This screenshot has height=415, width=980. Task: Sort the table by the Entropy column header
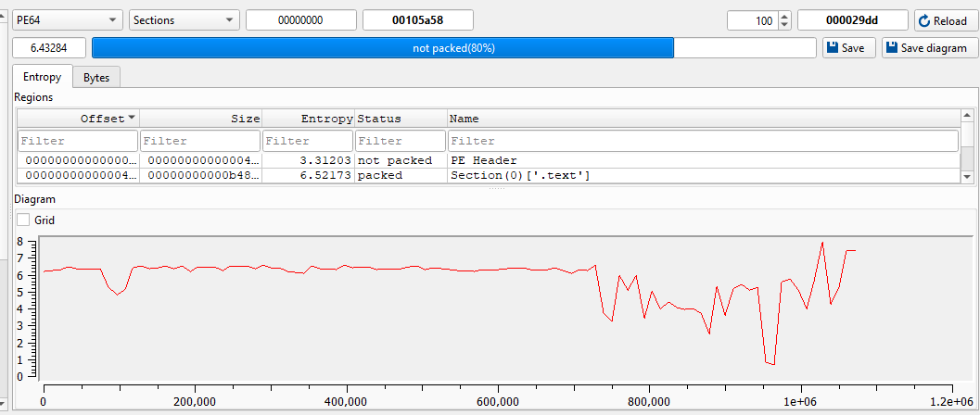pos(309,119)
